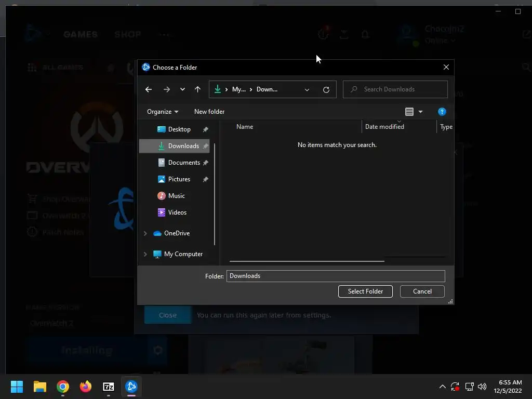Select My Computer in the navigation pane

pyautogui.click(x=183, y=254)
